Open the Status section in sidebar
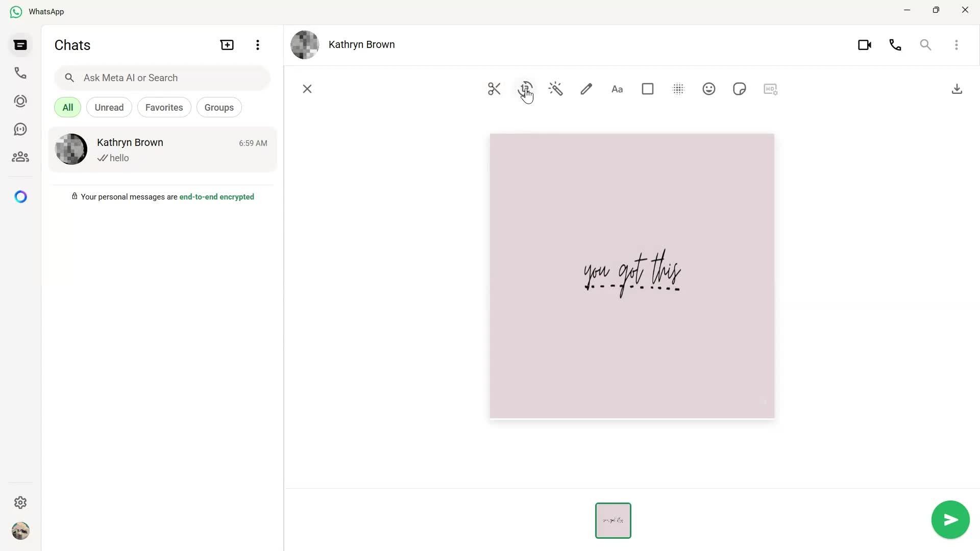The height and width of the screenshot is (551, 980). coord(20,101)
